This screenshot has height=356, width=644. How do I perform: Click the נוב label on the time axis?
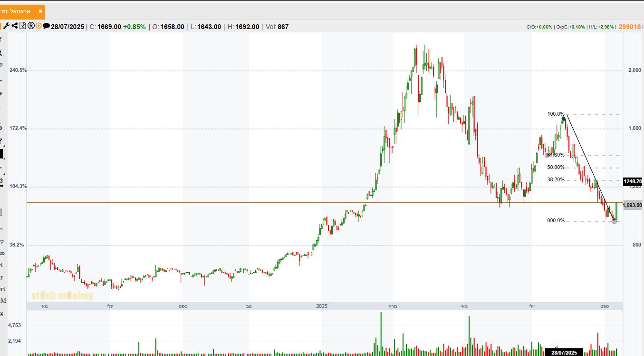coord(249,307)
